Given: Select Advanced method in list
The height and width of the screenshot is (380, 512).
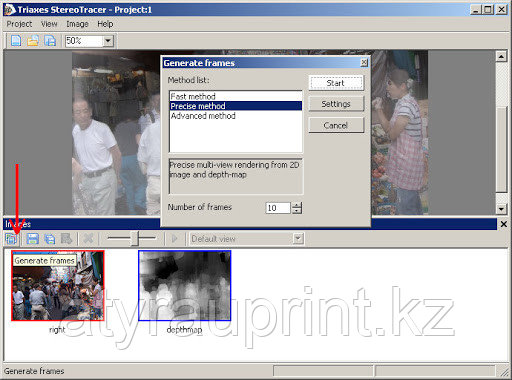Looking at the screenshot, I should (x=236, y=116).
